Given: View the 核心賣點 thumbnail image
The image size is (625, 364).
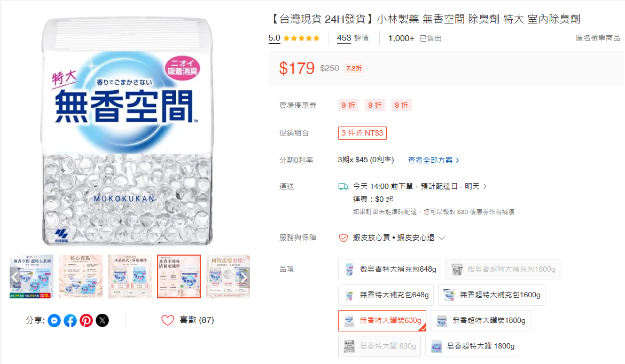Looking at the screenshot, I should tap(81, 276).
